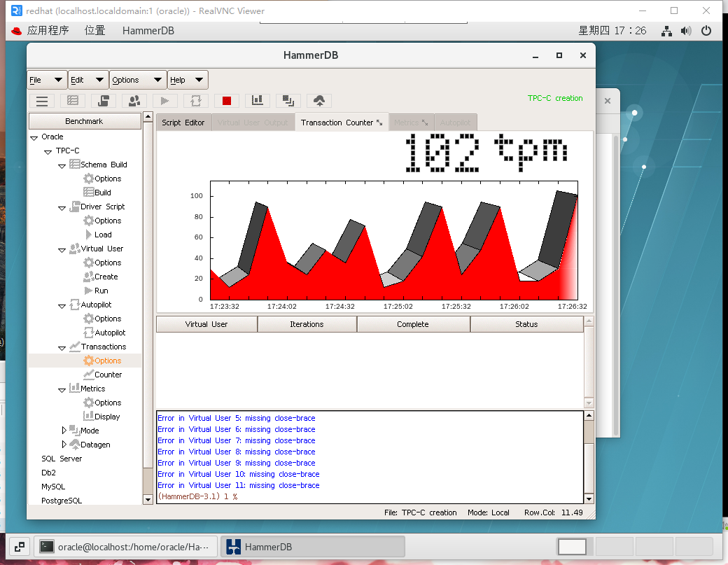The width and height of the screenshot is (728, 565).
Task: Collapse the Driver Script node
Action: coord(62,207)
